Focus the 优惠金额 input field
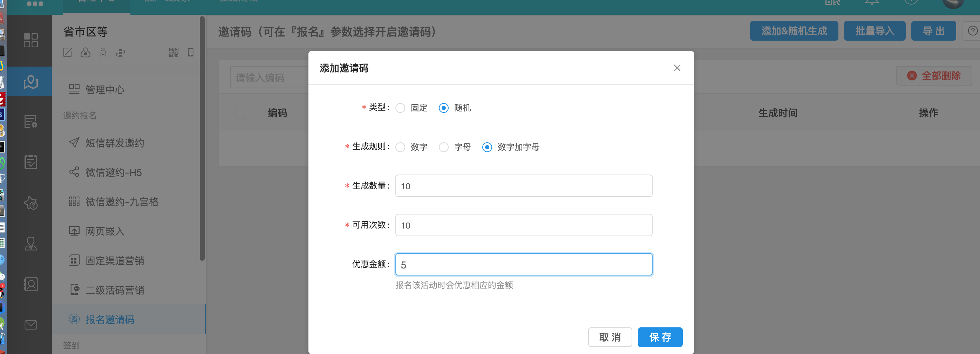The width and height of the screenshot is (980, 354). point(524,264)
